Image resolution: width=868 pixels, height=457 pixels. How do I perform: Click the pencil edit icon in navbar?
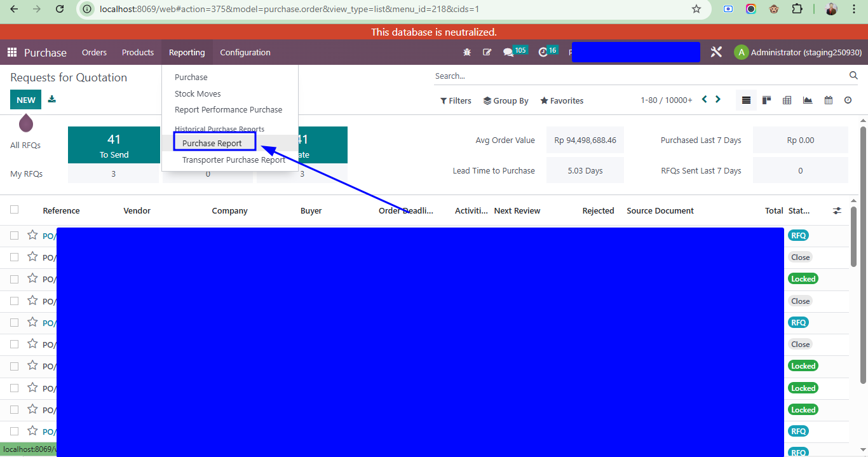487,52
